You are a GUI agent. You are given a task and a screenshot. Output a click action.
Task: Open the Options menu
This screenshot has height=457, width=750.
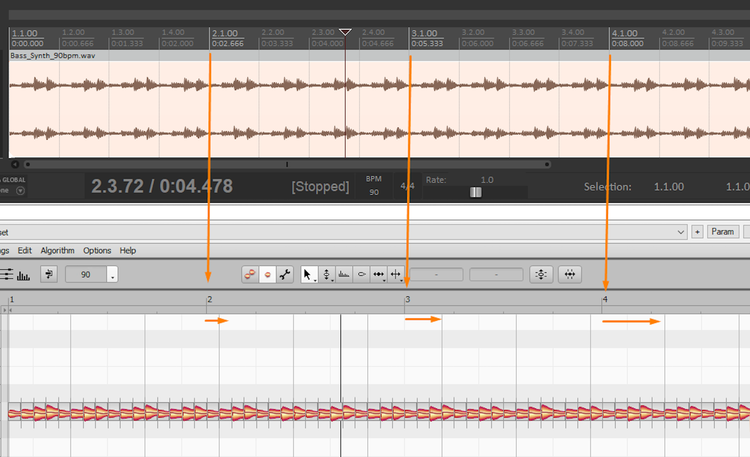(97, 251)
